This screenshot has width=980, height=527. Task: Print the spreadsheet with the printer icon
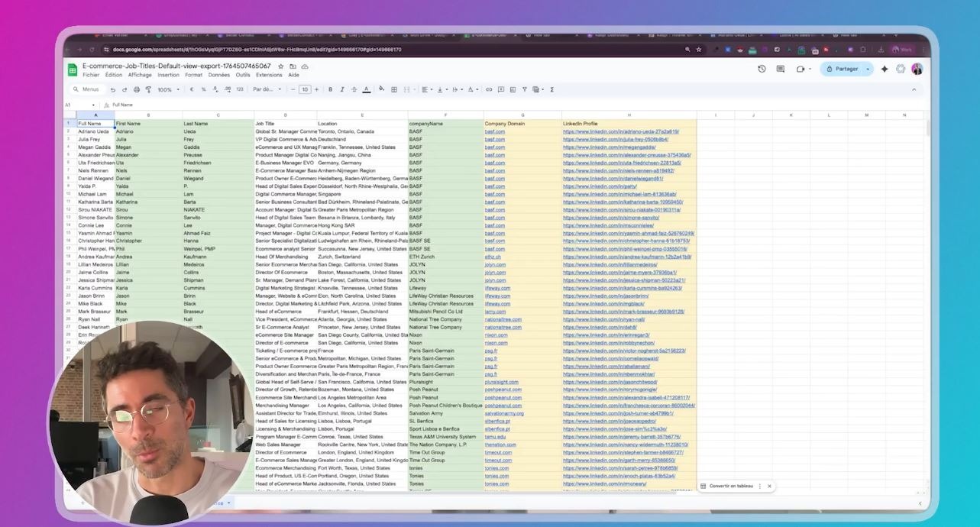pyautogui.click(x=136, y=89)
